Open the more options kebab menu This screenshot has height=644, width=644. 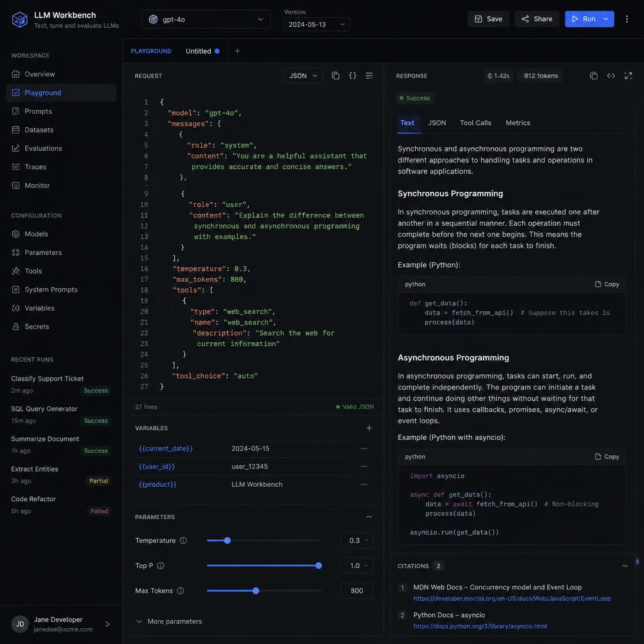point(627,19)
